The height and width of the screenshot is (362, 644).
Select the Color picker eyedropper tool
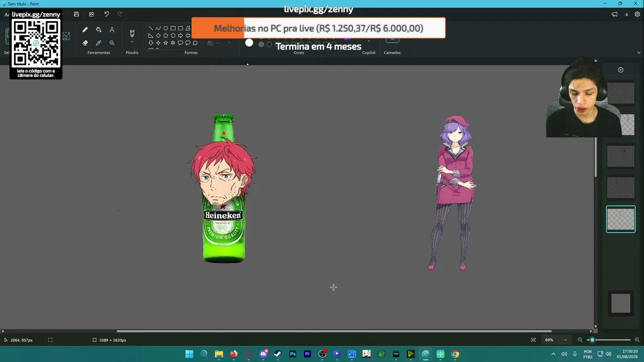pyautogui.click(x=99, y=43)
